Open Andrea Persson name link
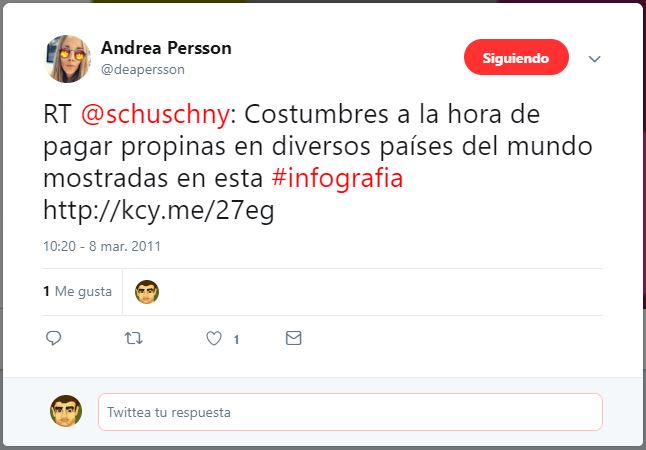 coord(166,48)
